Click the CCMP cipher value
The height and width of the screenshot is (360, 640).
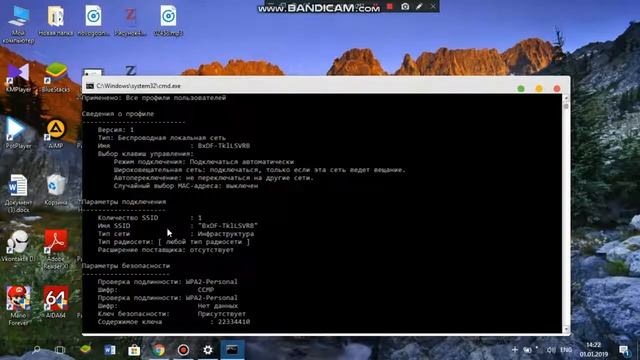click(206, 290)
